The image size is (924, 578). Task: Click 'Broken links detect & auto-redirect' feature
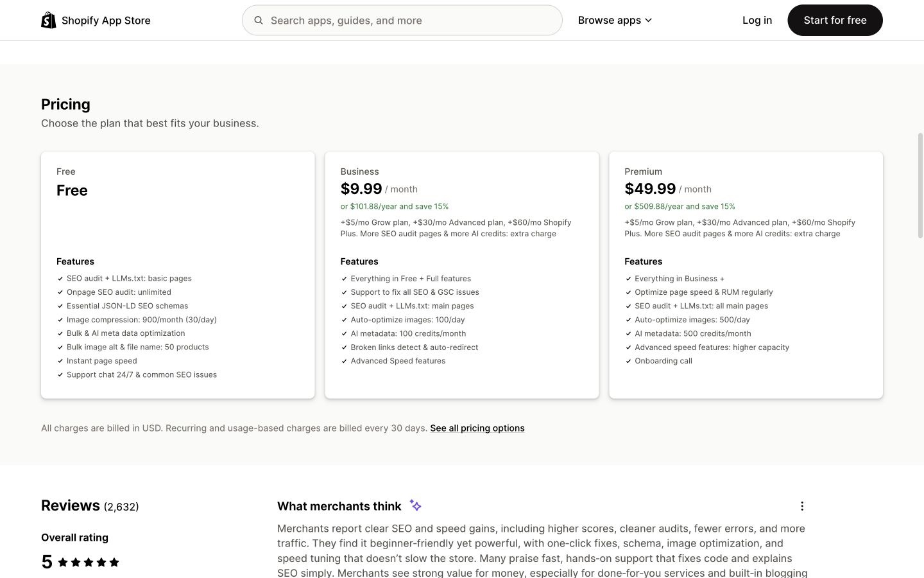[415, 347]
